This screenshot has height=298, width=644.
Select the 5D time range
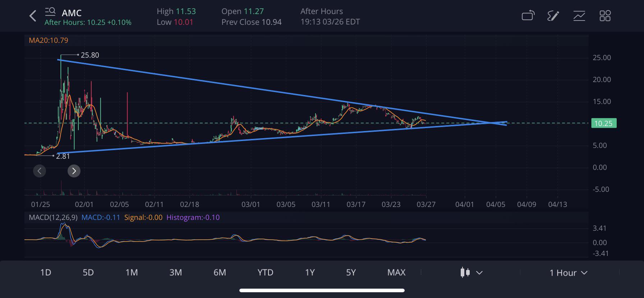pyautogui.click(x=88, y=272)
